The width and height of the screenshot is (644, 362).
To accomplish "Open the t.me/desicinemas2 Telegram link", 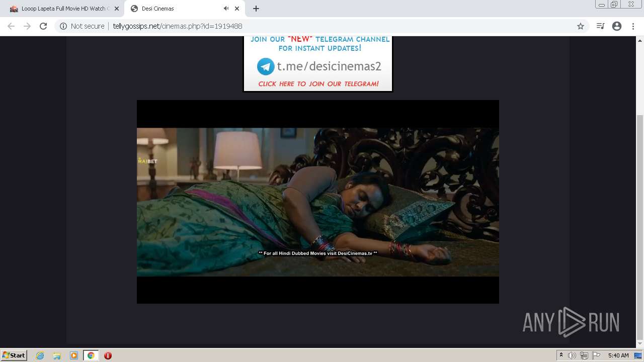I will click(x=329, y=66).
